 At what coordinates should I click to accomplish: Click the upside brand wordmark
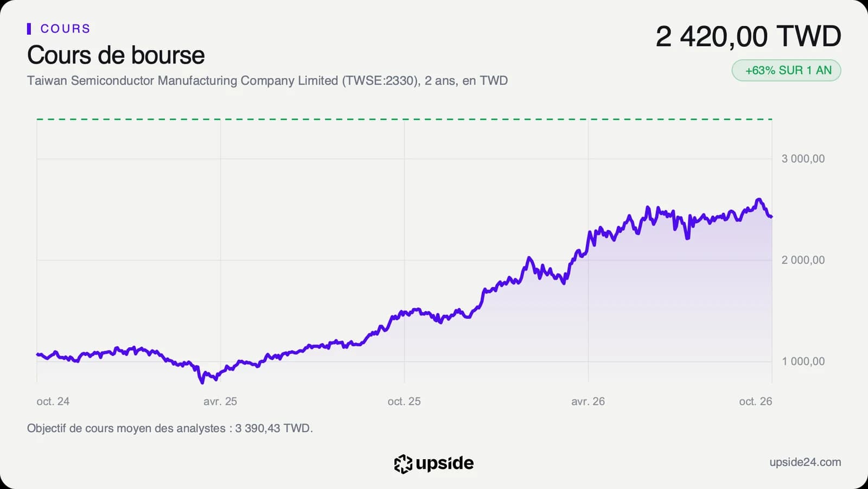pyautogui.click(x=445, y=463)
